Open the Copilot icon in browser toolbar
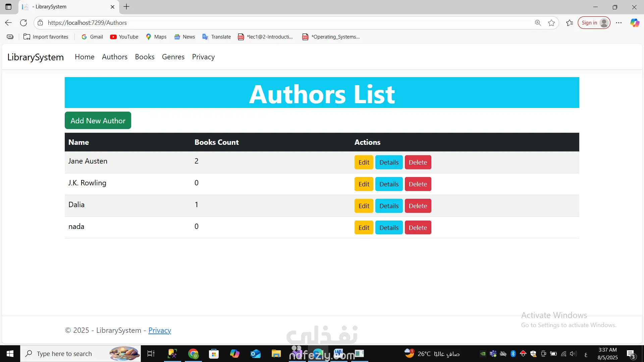The image size is (644, 362). coord(635,23)
